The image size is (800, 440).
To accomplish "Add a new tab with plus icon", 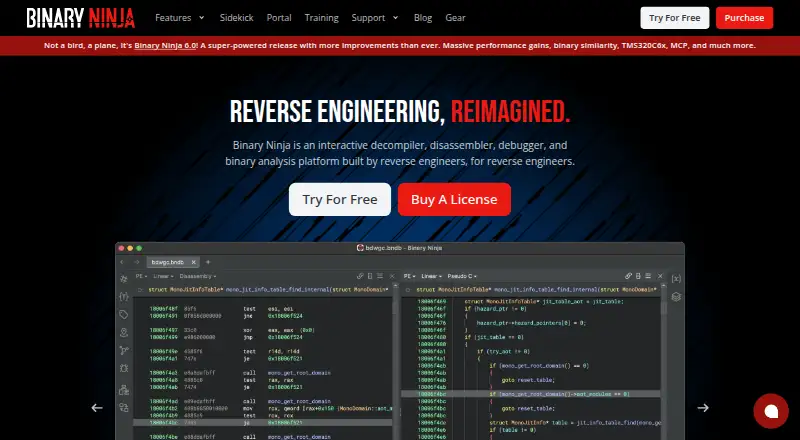I will [208, 262].
